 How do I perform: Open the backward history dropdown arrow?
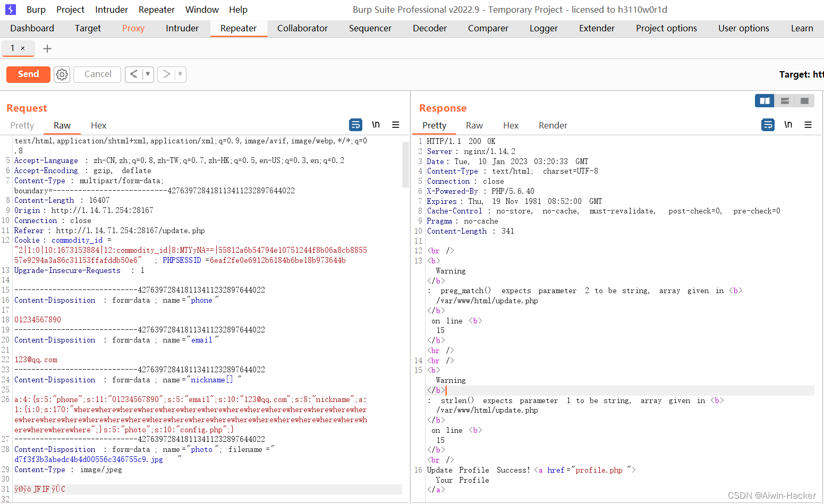[148, 74]
